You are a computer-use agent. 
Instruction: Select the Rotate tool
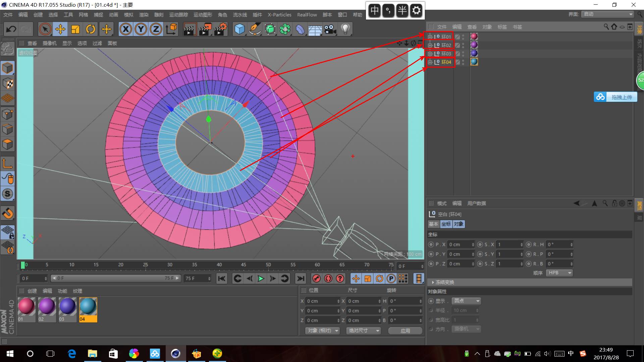click(91, 29)
